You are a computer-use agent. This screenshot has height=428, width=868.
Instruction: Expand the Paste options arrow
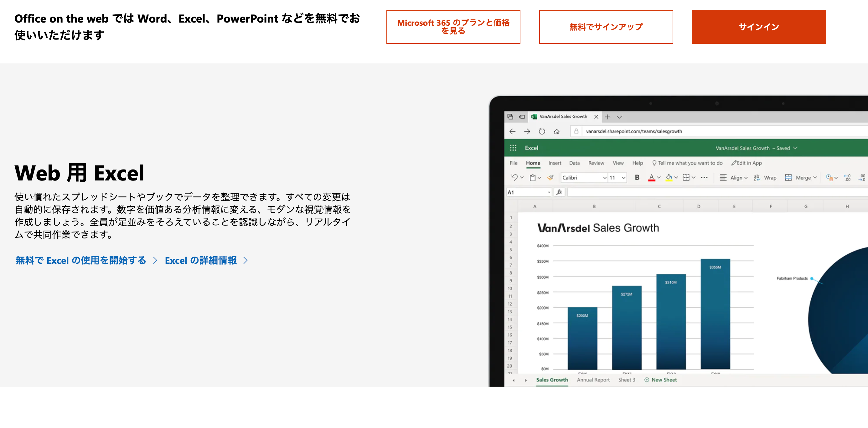point(539,178)
